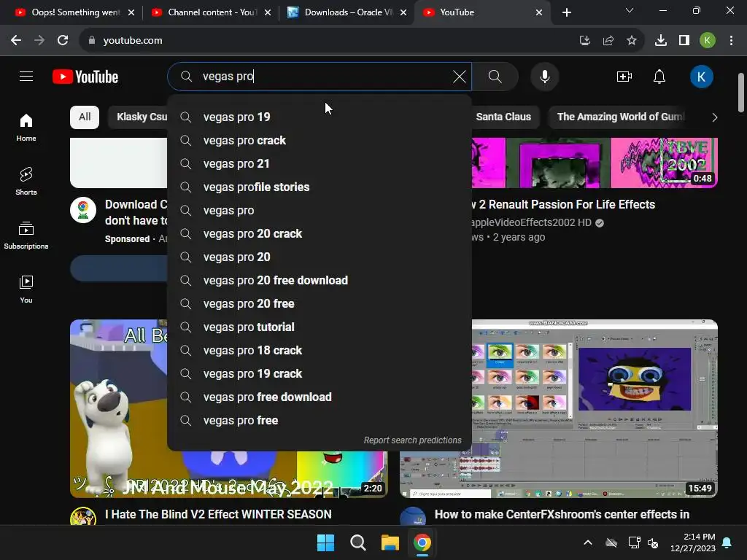This screenshot has height=560, width=747.
Task: Click the address bar youtube.com
Action: click(329, 41)
